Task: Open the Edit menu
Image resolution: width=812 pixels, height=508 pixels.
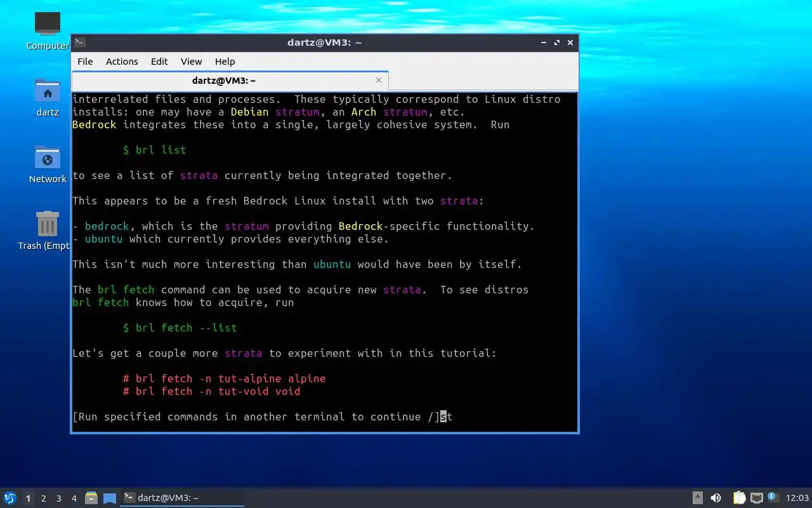Action: click(x=159, y=62)
